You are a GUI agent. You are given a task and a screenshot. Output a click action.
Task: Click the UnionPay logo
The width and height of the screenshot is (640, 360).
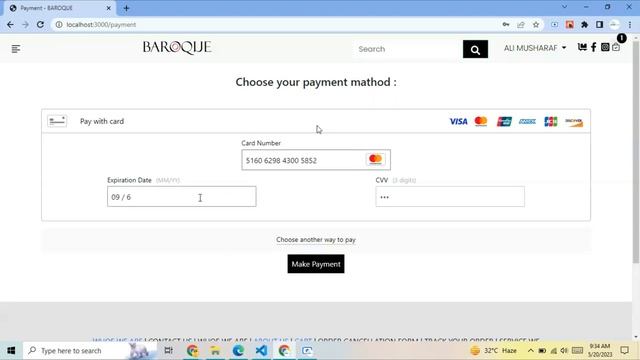504,121
